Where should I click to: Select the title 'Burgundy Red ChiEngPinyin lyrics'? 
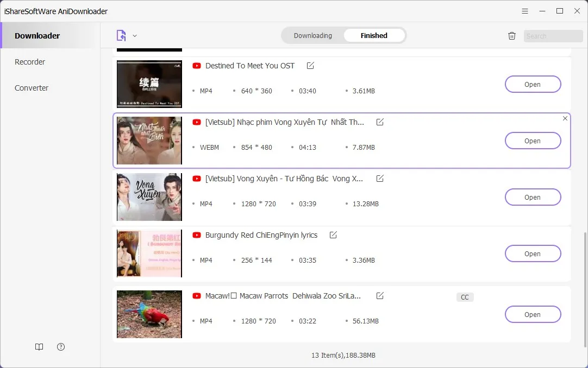click(x=261, y=235)
